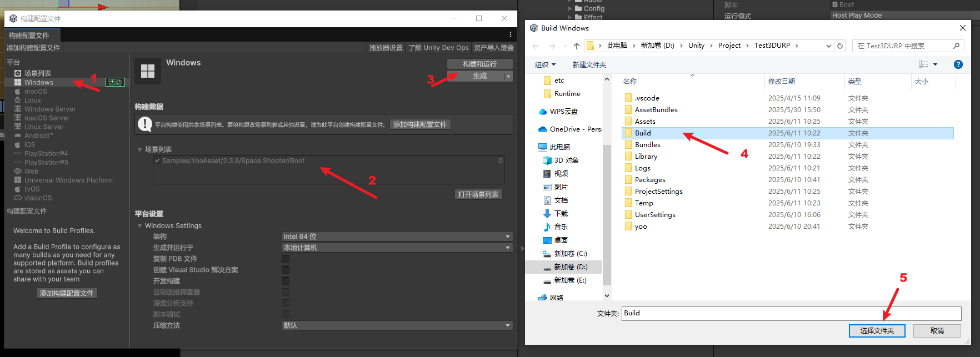This screenshot has width=980, height=357.
Task: Open the 组织 dropdown menu
Action: point(545,64)
